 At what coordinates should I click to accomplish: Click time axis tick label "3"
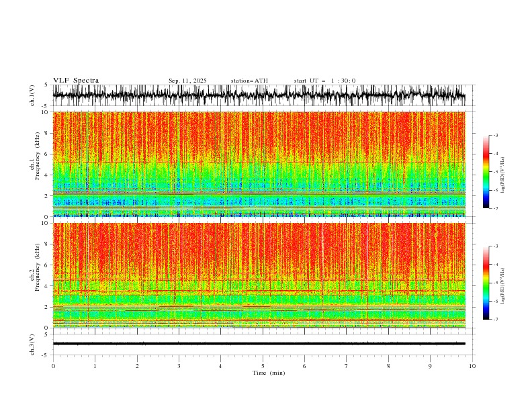point(179,366)
